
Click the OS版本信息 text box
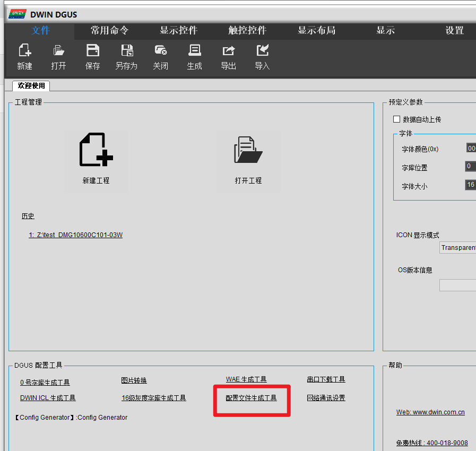click(458, 285)
